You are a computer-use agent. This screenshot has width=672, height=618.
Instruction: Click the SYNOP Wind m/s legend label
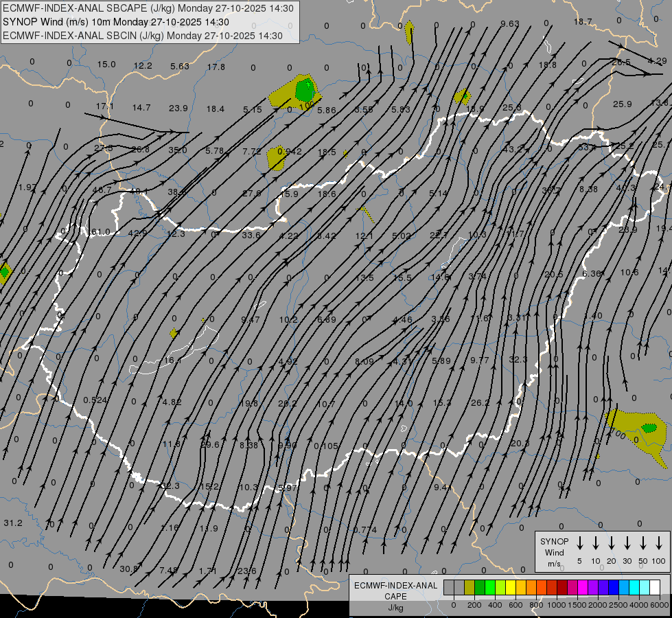(x=555, y=552)
